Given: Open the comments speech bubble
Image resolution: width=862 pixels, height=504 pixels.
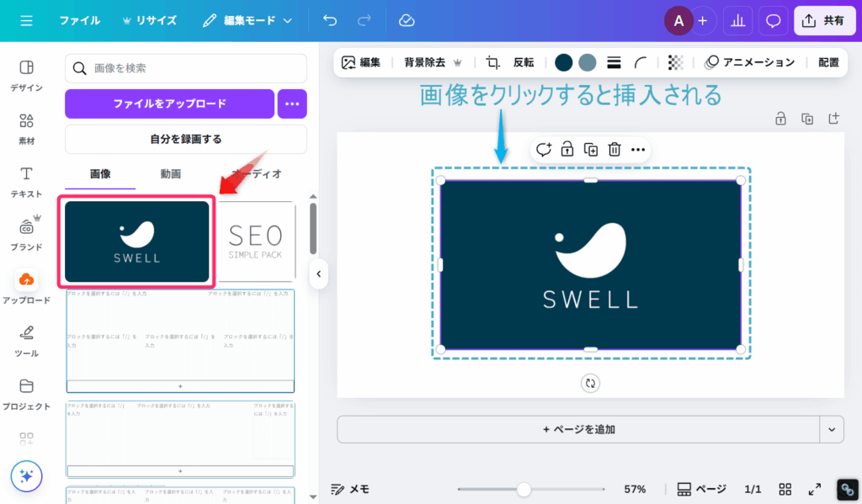Looking at the screenshot, I should (x=773, y=21).
